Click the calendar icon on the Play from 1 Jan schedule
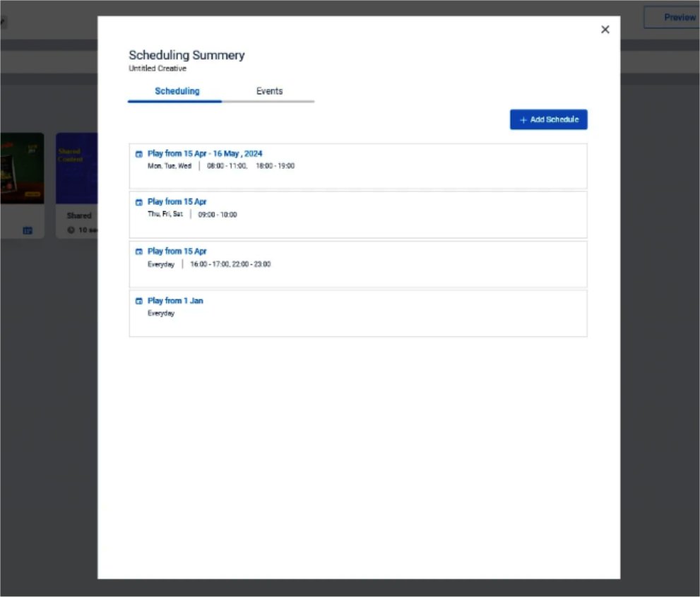 [x=138, y=300]
